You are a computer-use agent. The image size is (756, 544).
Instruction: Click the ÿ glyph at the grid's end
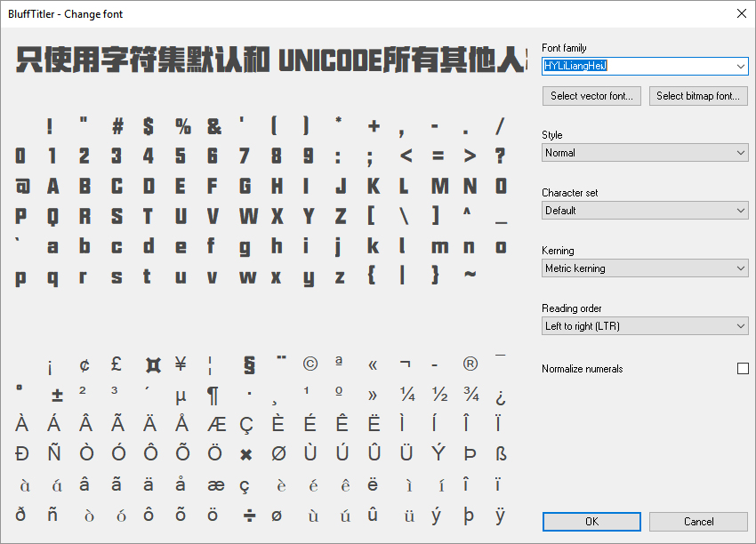click(501, 515)
